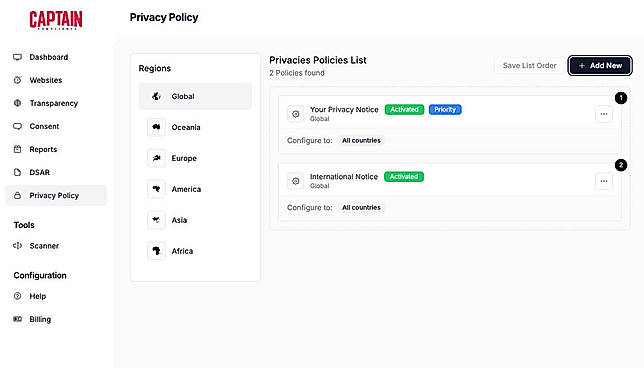Click the Dashboard monitor icon
644x368 pixels.
pyautogui.click(x=17, y=57)
